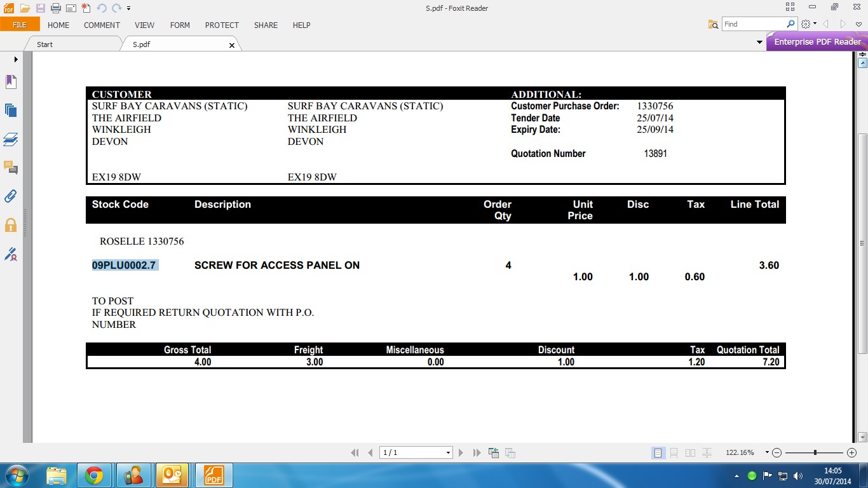The width and height of the screenshot is (868, 488).
Task: Click the Enterprise PDF Reader banner
Action: pos(817,42)
